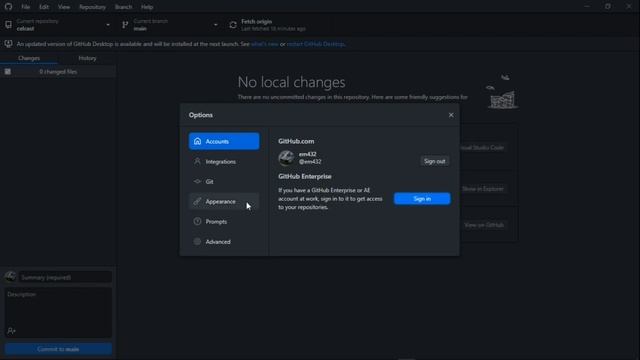Click the current branch icon
Screen dimensions: 640x360
tap(125, 25)
